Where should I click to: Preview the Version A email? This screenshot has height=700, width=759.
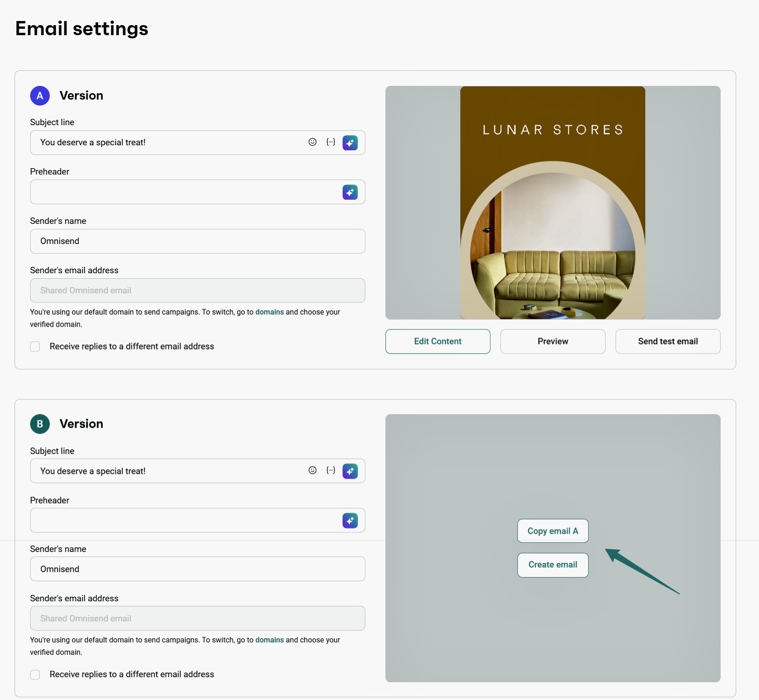click(x=553, y=341)
